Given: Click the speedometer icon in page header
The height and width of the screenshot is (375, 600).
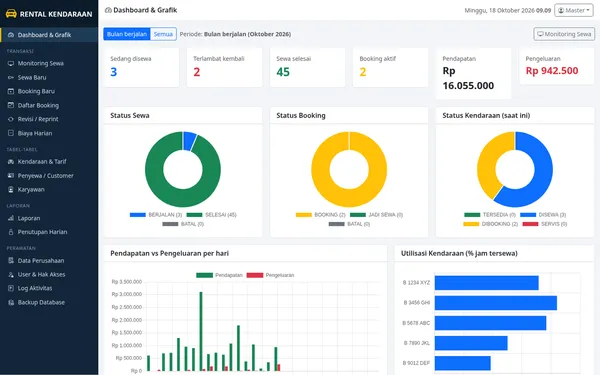Looking at the screenshot, I should [x=108, y=10].
